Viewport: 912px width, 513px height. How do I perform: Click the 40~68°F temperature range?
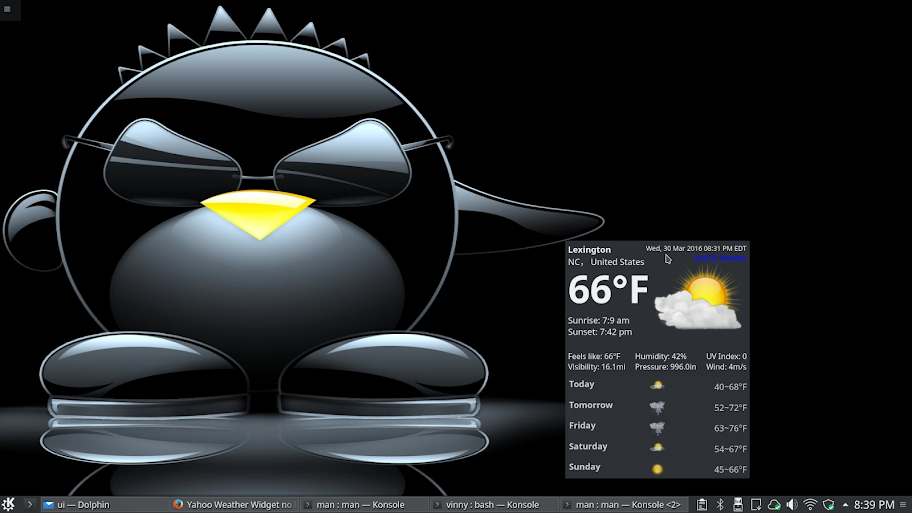pyautogui.click(x=731, y=387)
